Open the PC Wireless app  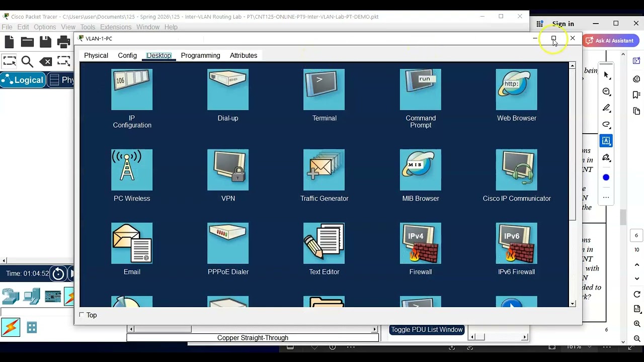pos(132,170)
